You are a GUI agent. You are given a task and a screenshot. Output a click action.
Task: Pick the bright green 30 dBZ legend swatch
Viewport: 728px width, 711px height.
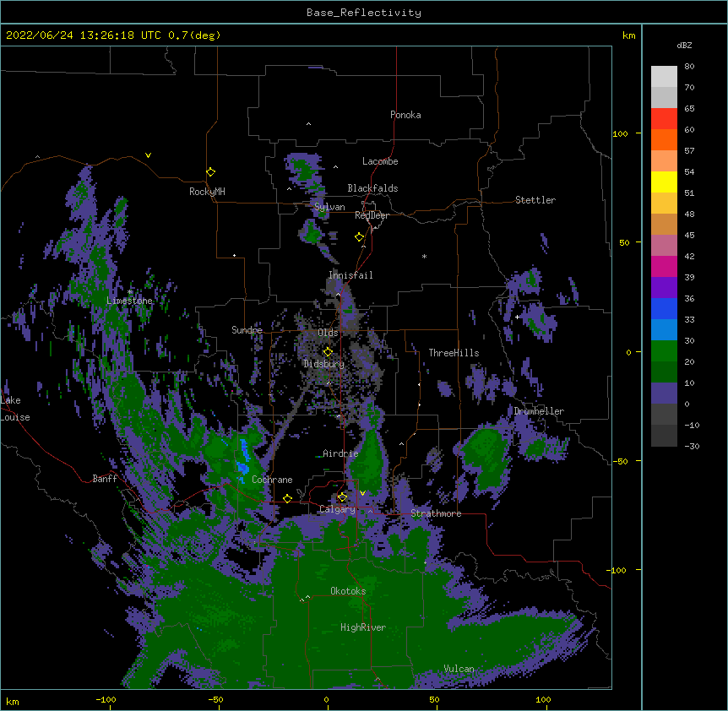tap(664, 351)
